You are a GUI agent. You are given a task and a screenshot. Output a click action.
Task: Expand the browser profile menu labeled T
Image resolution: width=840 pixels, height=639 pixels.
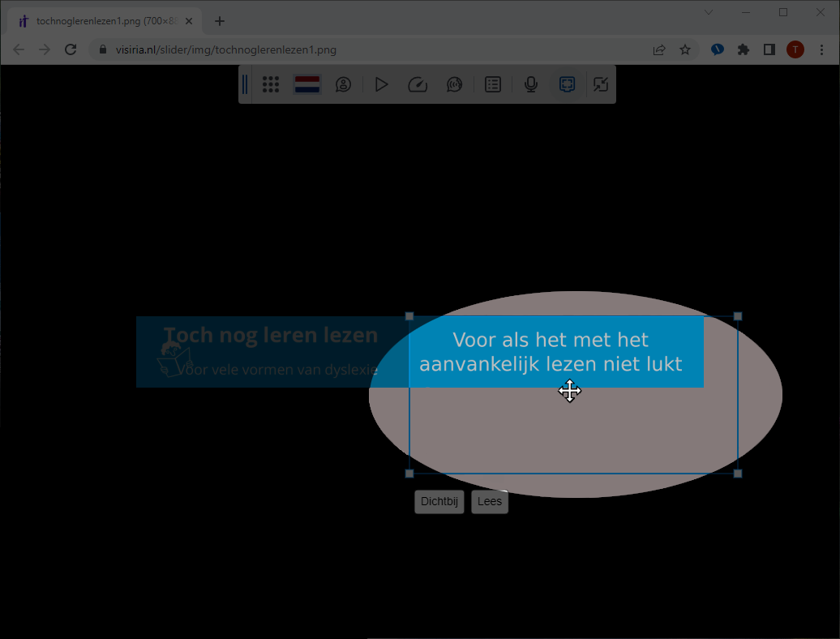[x=795, y=49]
